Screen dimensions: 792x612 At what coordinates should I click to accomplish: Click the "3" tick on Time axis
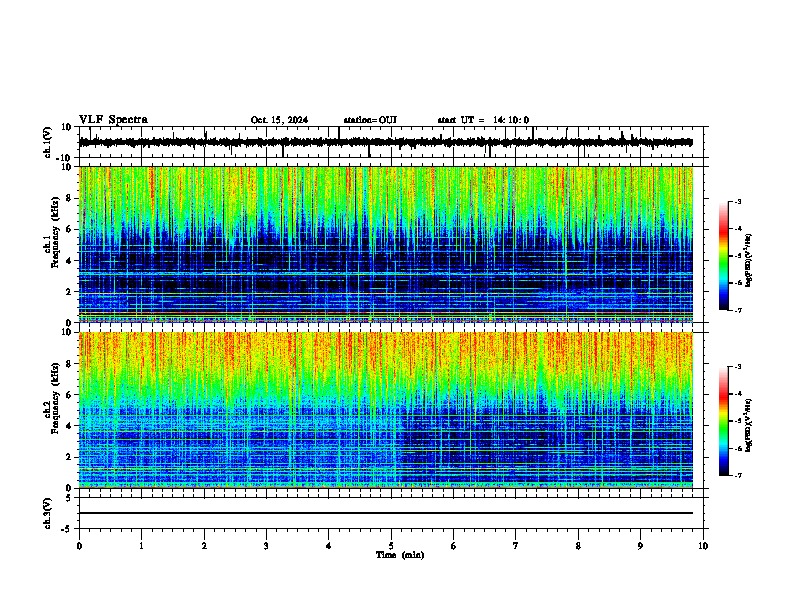click(x=266, y=546)
